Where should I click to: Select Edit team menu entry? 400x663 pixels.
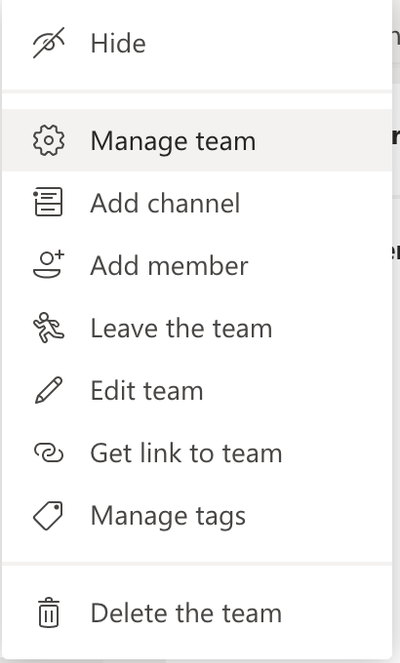click(197, 390)
